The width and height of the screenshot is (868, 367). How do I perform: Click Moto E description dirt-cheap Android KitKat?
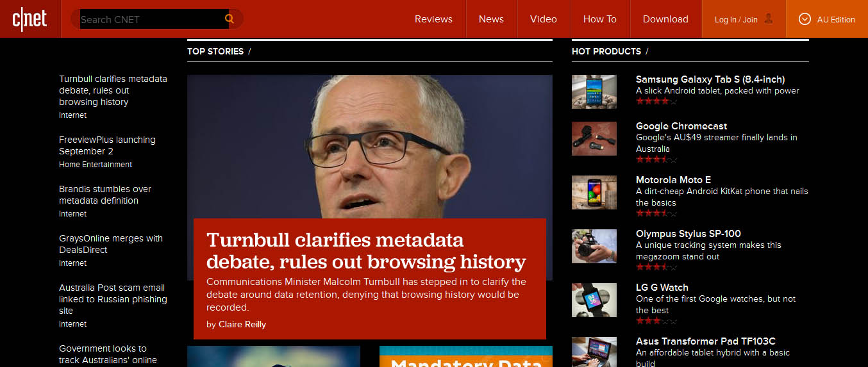[x=722, y=197]
